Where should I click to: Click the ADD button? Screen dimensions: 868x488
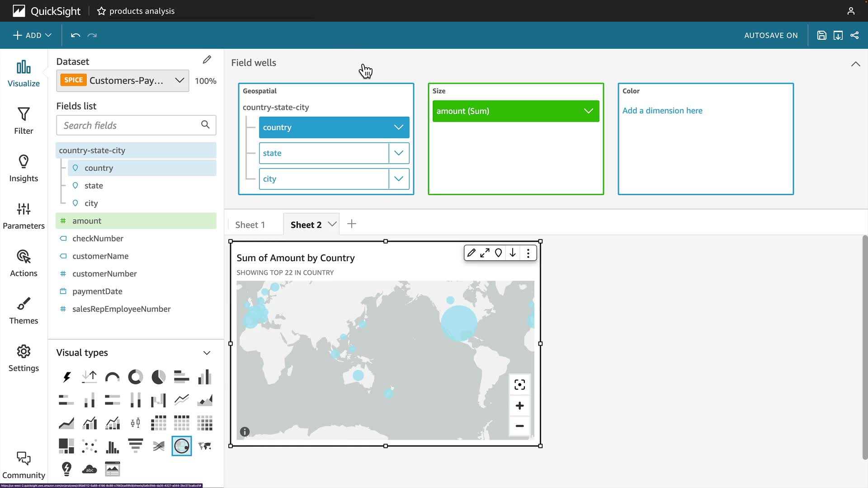pyautogui.click(x=32, y=35)
